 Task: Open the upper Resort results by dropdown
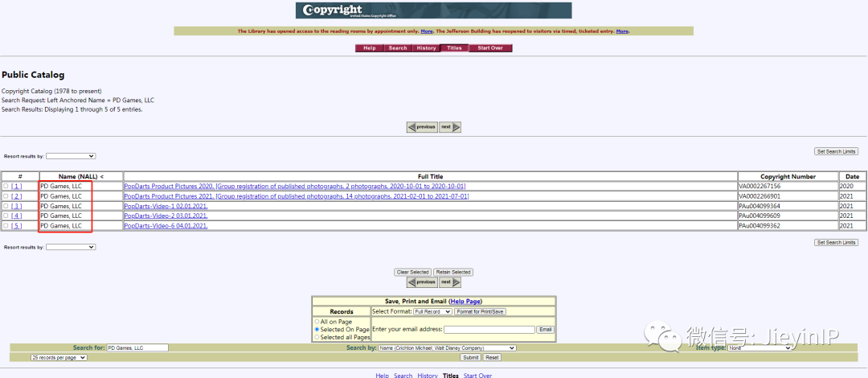coord(71,156)
